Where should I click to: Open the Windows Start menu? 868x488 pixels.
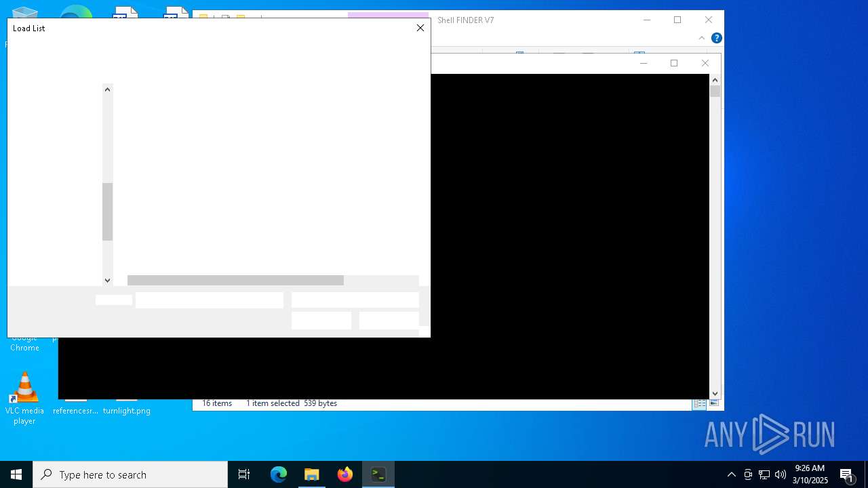pos(16,474)
